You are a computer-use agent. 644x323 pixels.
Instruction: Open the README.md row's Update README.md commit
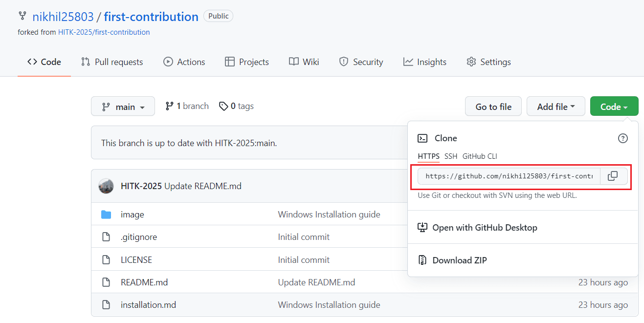pos(316,282)
